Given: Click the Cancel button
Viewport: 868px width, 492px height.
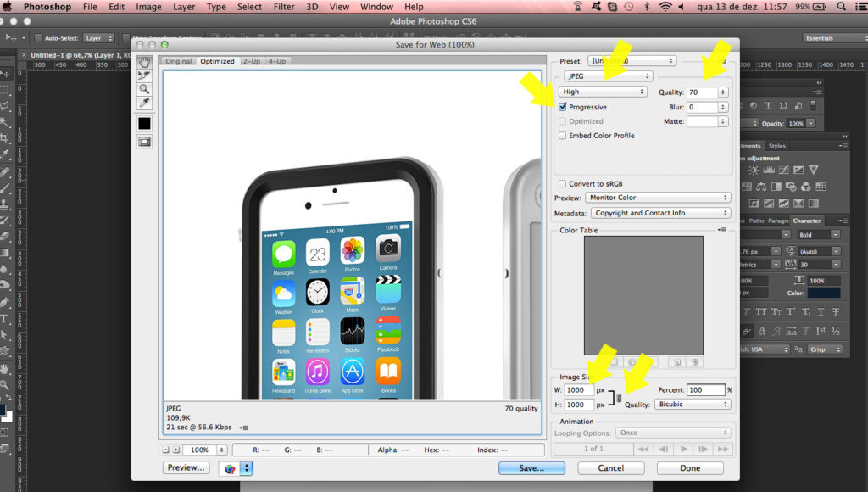Looking at the screenshot, I should click(x=610, y=468).
